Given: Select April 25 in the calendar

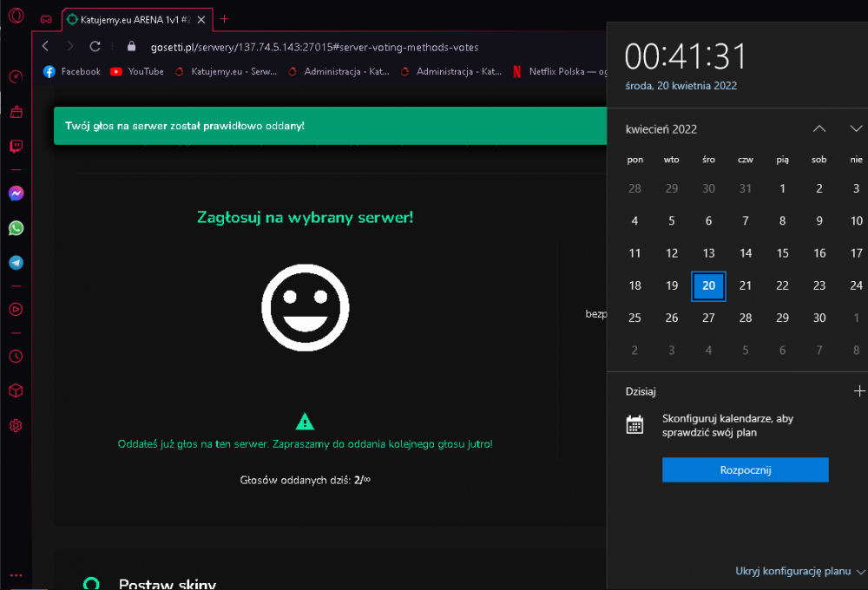Looking at the screenshot, I should pyautogui.click(x=635, y=318).
